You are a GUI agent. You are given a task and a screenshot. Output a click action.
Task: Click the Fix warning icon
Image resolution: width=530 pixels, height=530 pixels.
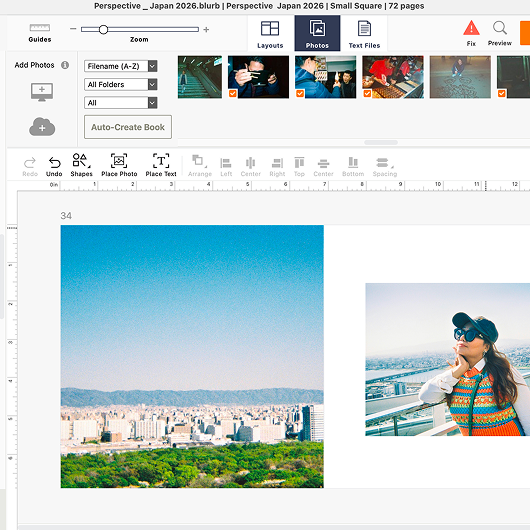click(471, 28)
